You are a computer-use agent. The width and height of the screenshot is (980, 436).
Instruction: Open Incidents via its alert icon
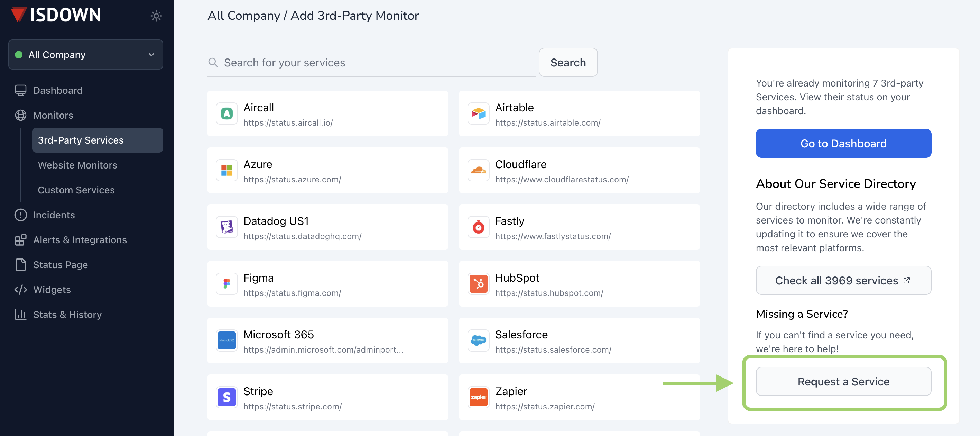(x=20, y=215)
